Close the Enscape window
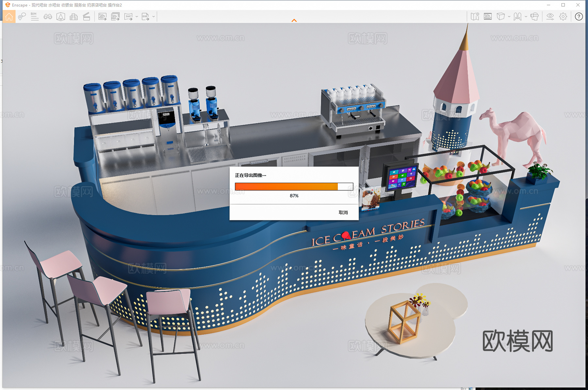This screenshot has width=588, height=390. click(x=578, y=5)
